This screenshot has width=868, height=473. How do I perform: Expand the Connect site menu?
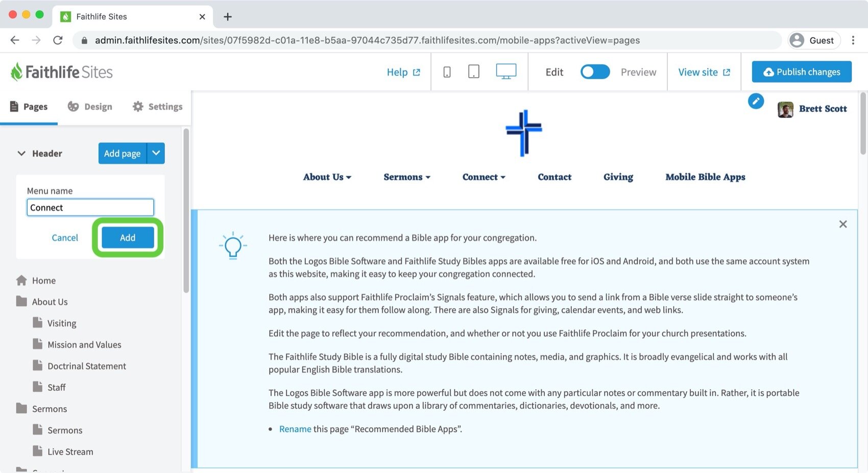click(484, 177)
